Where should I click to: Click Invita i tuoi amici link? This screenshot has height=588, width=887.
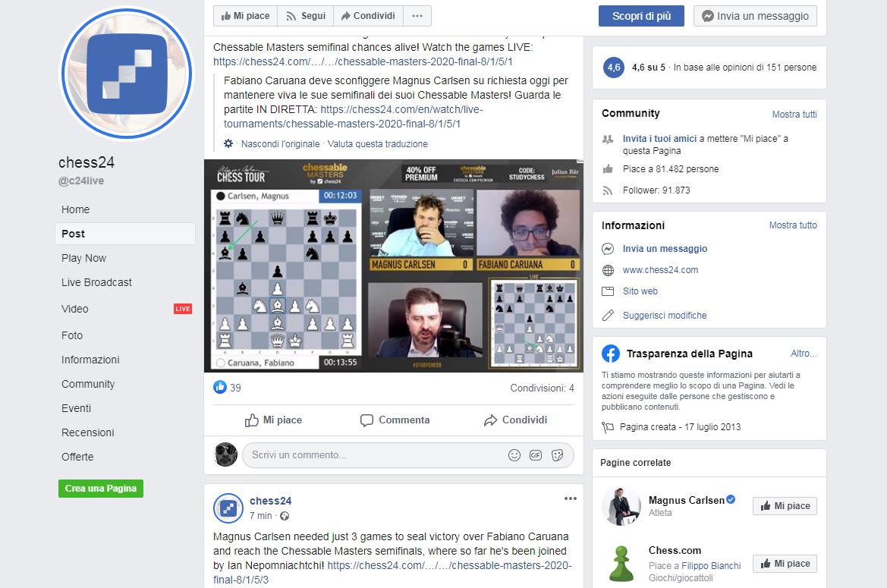tap(659, 139)
